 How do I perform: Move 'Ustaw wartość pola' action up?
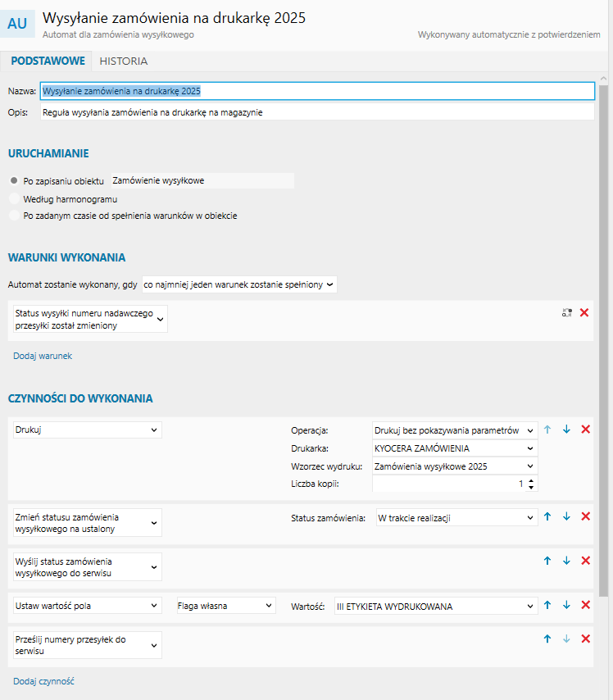pos(547,605)
